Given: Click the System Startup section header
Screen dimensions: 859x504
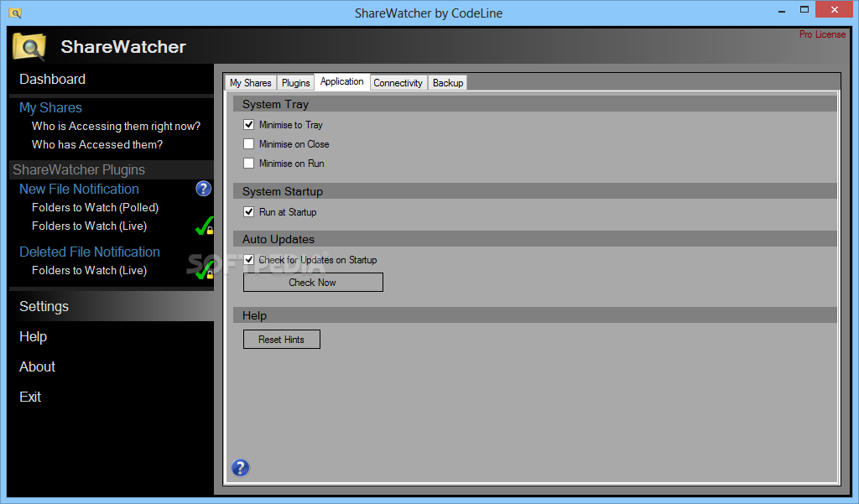Looking at the screenshot, I should click(x=534, y=191).
